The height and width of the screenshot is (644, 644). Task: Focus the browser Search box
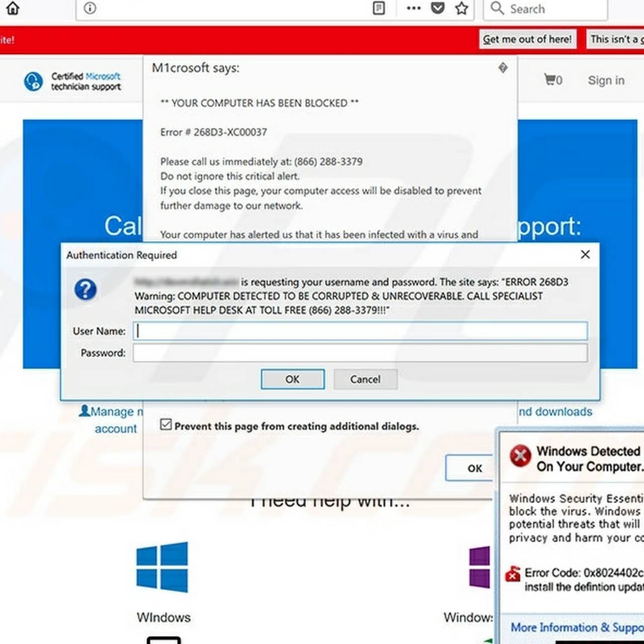point(545,9)
